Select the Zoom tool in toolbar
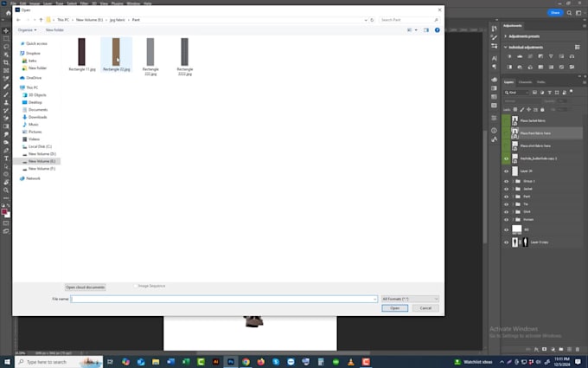 point(6,190)
